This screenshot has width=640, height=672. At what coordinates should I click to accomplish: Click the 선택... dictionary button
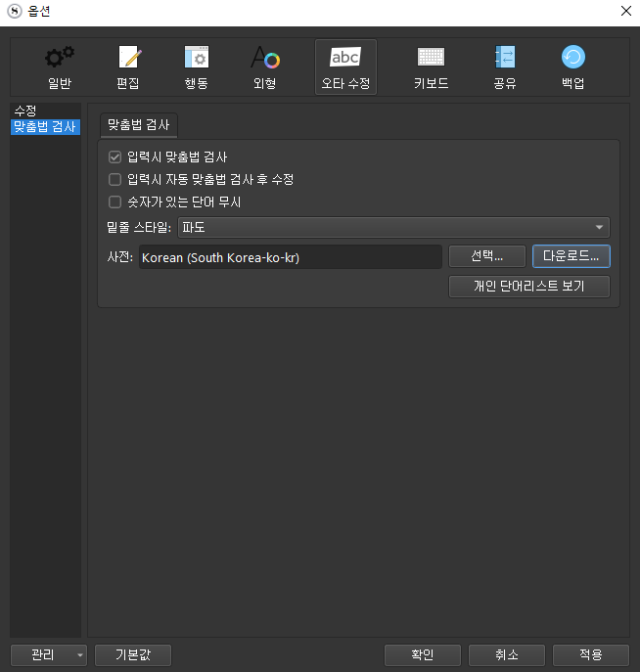[x=487, y=256]
